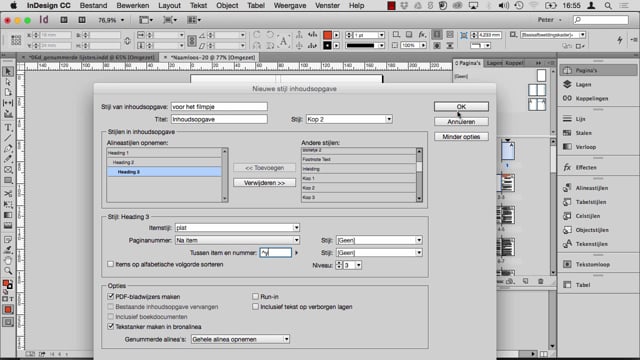The image size is (640, 360).
Task: Click the red fill color swatch in control bar
Action: point(327,35)
